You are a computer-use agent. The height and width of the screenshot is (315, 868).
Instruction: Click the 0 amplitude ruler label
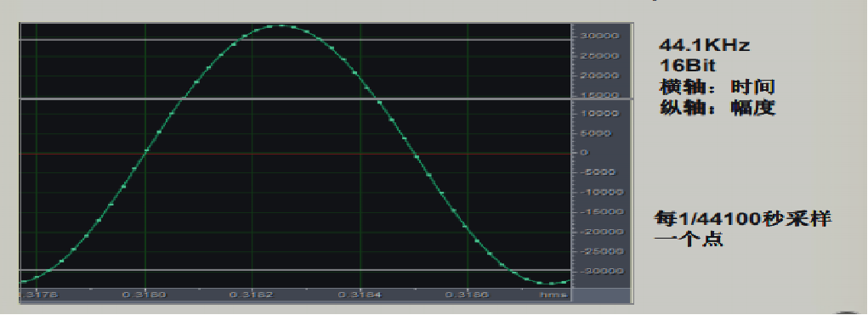tap(584, 153)
